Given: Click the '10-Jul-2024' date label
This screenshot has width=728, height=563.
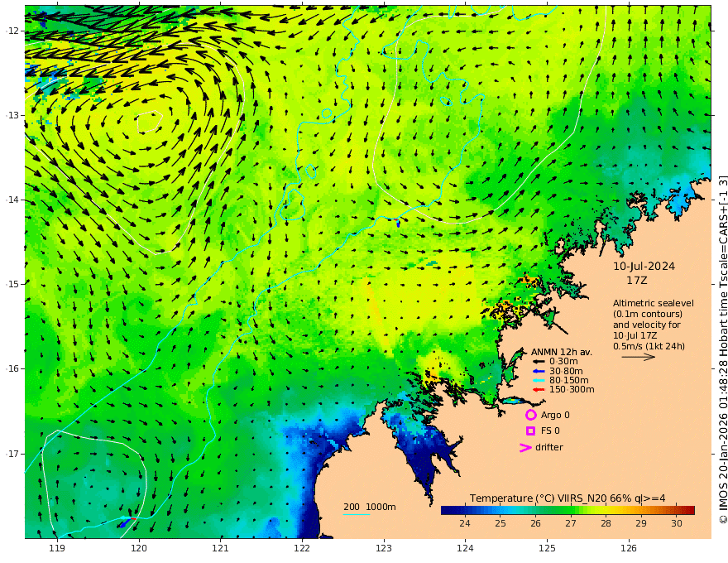Looking at the screenshot, I should click(x=644, y=266).
